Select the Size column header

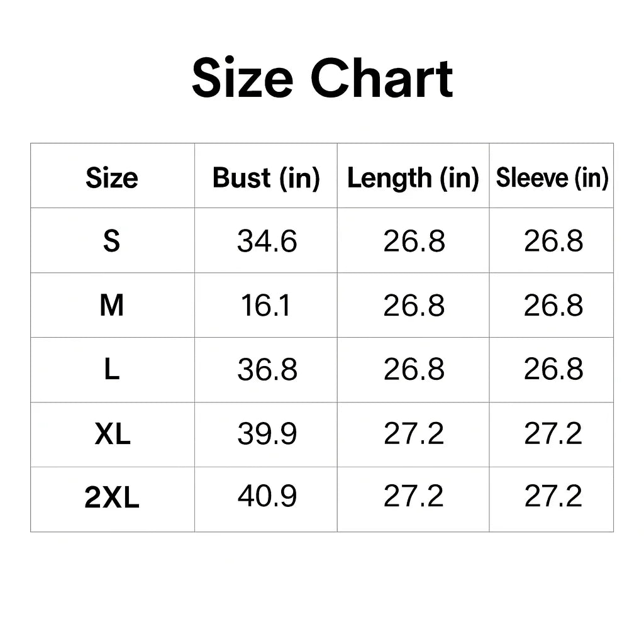[111, 178]
